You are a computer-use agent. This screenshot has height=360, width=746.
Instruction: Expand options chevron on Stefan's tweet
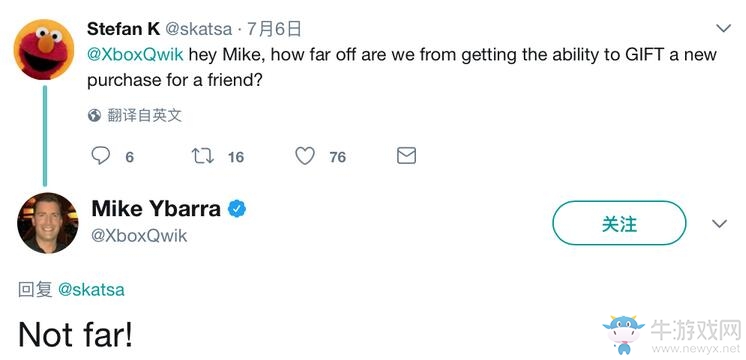tap(723, 29)
